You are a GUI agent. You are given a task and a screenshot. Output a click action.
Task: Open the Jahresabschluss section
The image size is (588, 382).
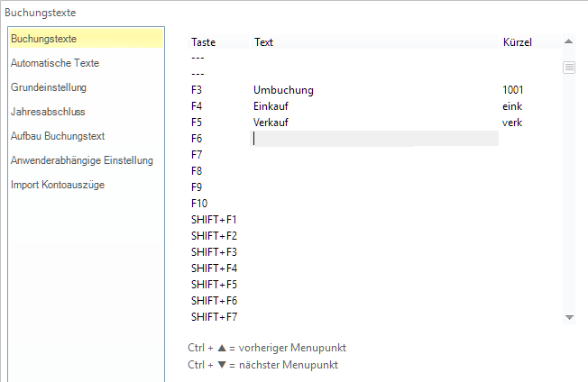47,112
